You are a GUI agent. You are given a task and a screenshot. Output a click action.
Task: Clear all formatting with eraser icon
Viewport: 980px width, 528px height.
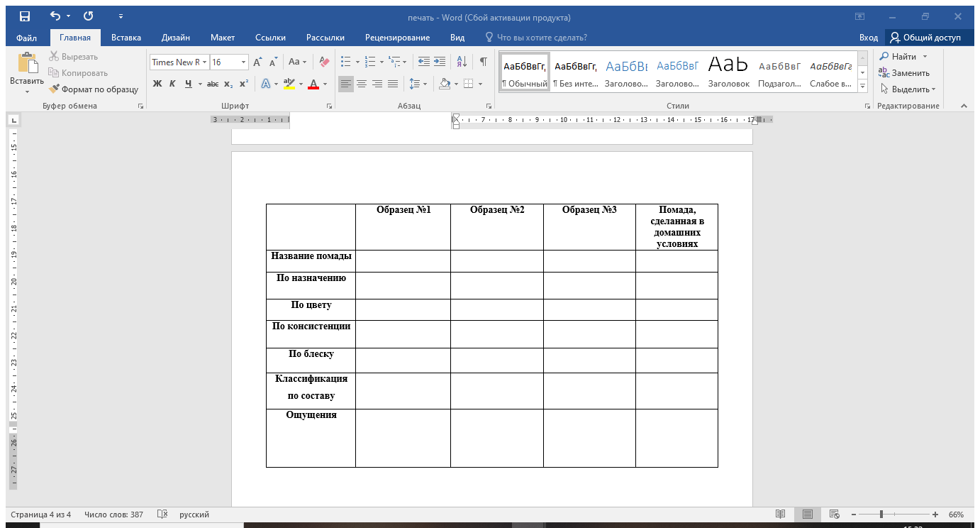(x=324, y=62)
